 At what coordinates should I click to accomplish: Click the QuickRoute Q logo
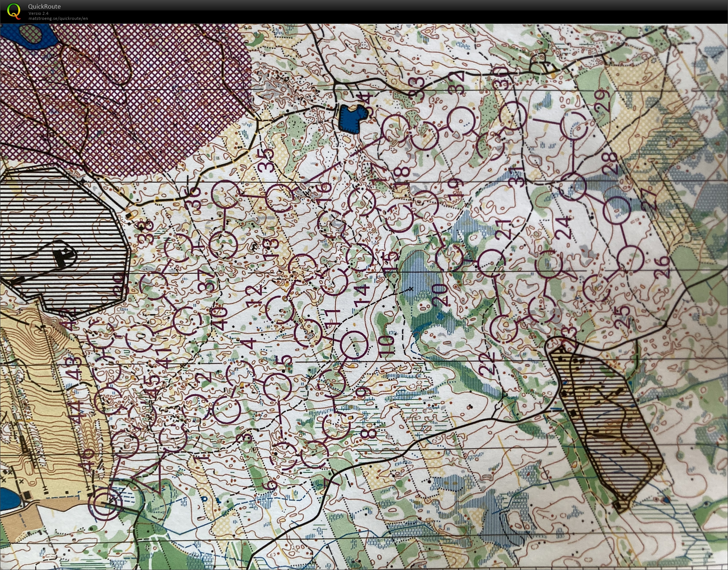pos(14,10)
